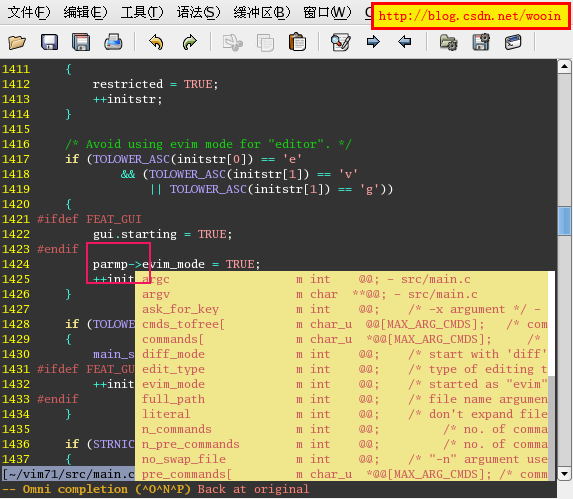Click scrollbar down arrow
The height and width of the screenshot is (499, 573).
(x=564, y=474)
